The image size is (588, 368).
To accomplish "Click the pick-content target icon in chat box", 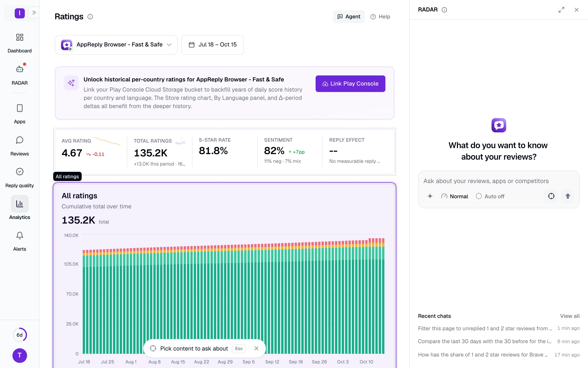I will coord(551,196).
